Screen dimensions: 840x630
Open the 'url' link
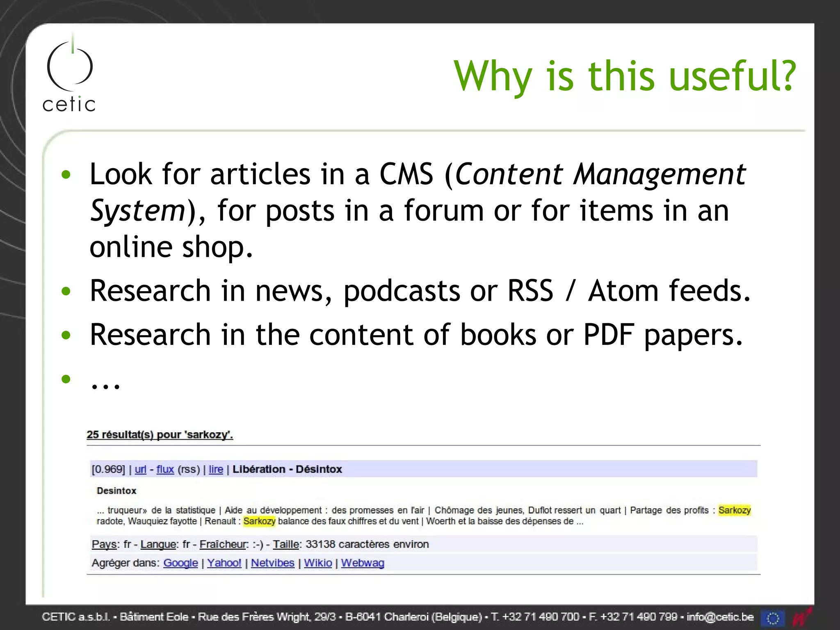click(x=140, y=469)
